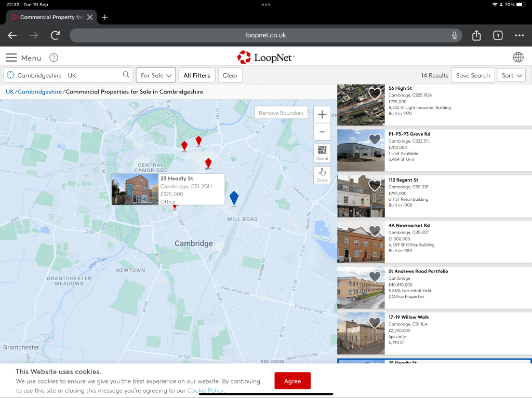Screen dimensions: 532x398
Task: Open the language globe icon
Action: click(518, 57)
